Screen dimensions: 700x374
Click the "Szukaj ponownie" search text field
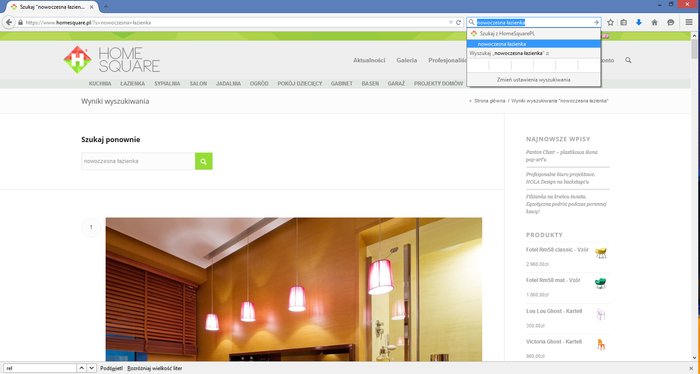click(138, 161)
